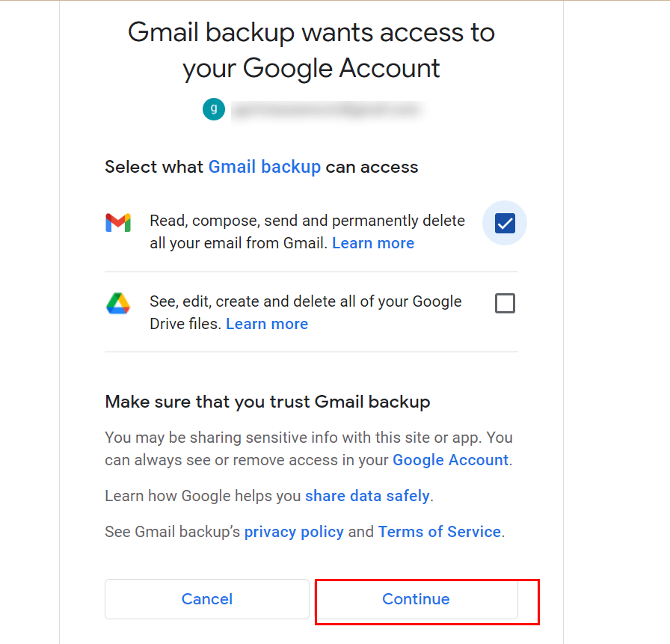Click Continue to grant access

pyautogui.click(x=417, y=599)
